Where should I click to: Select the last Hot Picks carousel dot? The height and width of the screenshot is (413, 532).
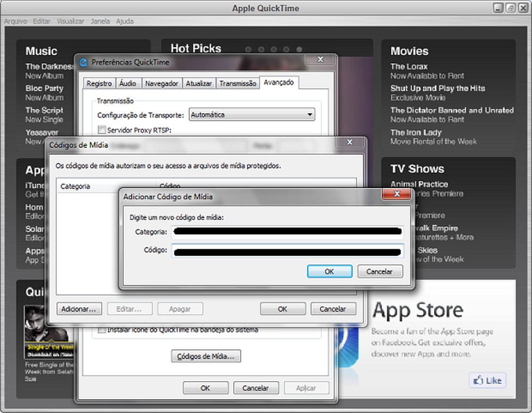299,49
